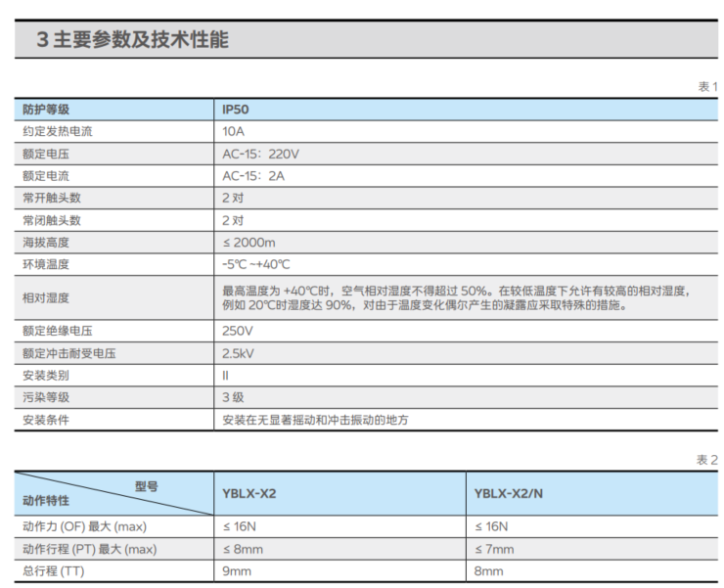
Task: Select the 相对湿度 label
Action: [46, 298]
